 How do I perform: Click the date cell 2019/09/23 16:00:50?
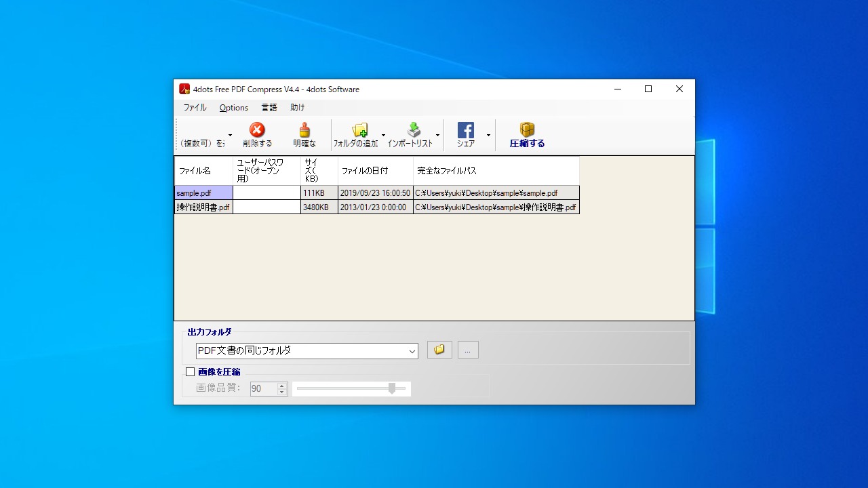(376, 193)
